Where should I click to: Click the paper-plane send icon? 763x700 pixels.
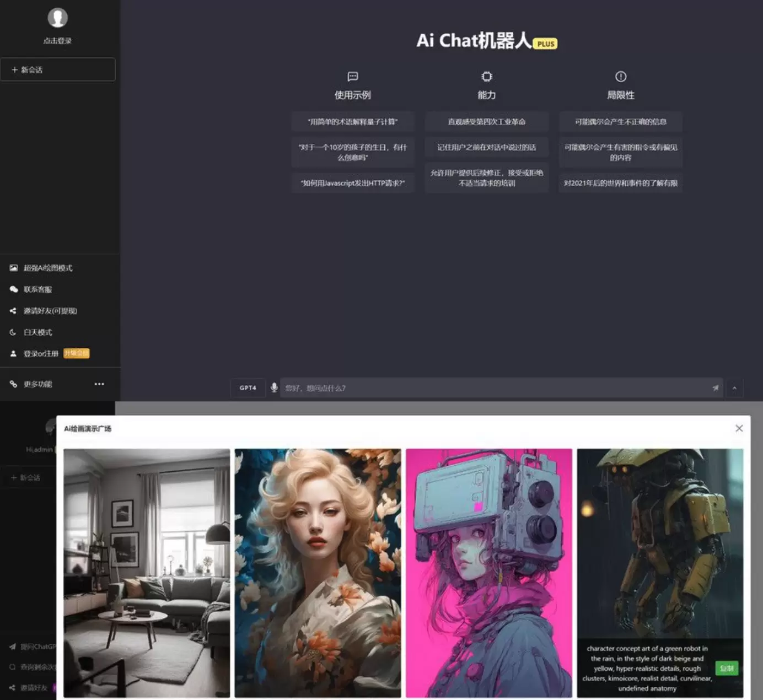click(x=715, y=388)
